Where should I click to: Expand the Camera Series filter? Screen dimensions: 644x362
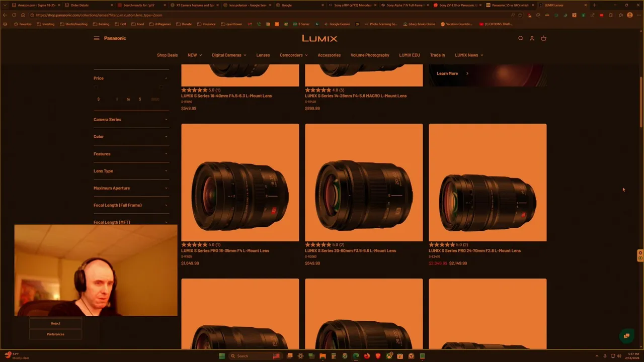(x=131, y=120)
